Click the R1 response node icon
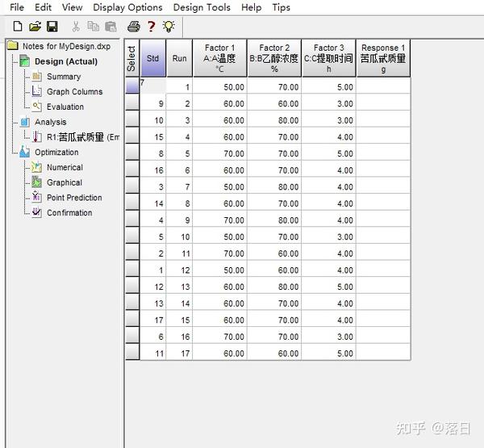This screenshot has width=484, height=448. click(37, 137)
